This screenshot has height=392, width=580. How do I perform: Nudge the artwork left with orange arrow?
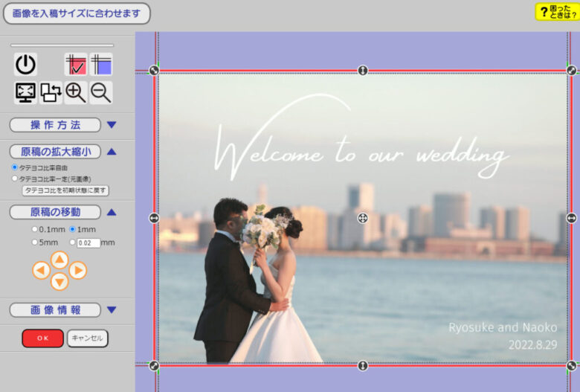42,271
